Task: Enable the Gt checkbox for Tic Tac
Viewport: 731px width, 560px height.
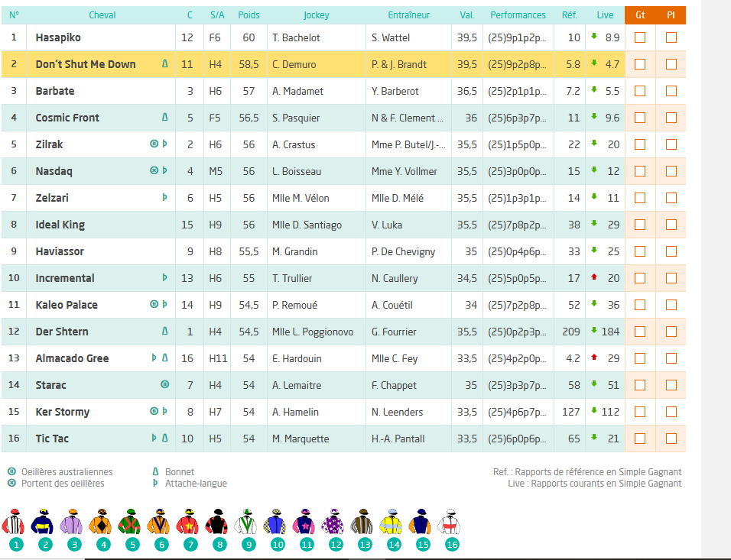Action: tap(640, 439)
